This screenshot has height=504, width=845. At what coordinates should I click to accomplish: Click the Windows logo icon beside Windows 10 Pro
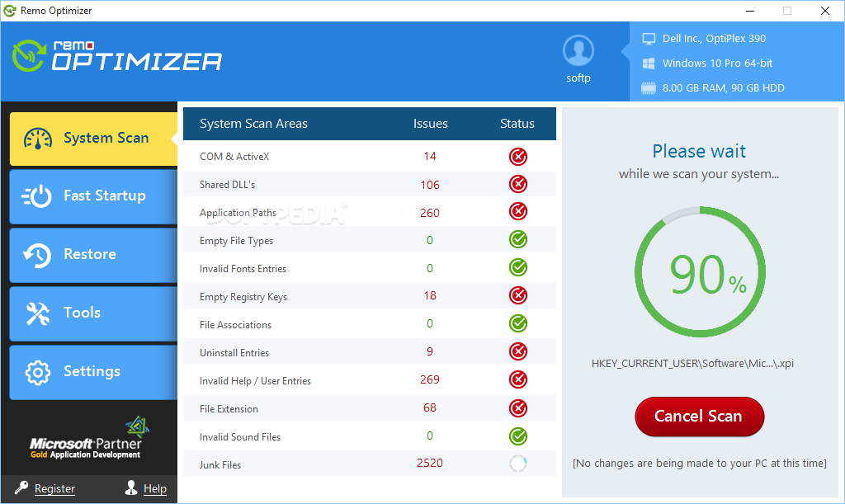649,64
